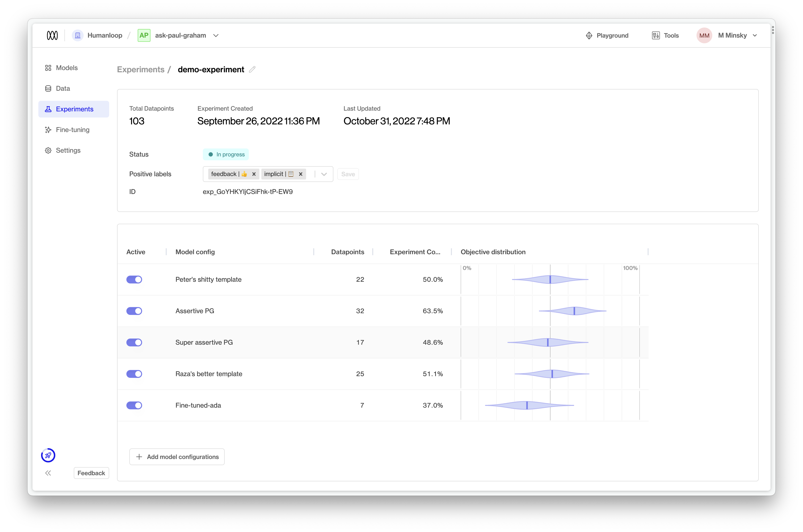
Task: Remove the implicit positive label tag
Action: [x=301, y=174]
